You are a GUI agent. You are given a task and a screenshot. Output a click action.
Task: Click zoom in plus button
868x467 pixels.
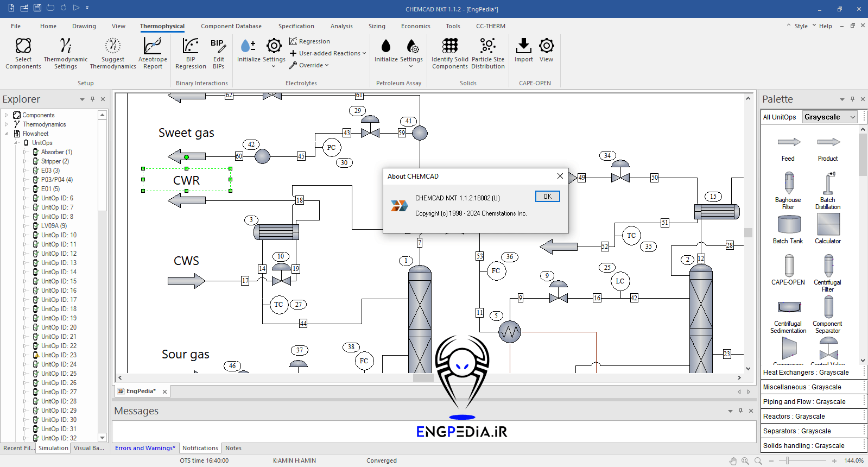(834, 461)
